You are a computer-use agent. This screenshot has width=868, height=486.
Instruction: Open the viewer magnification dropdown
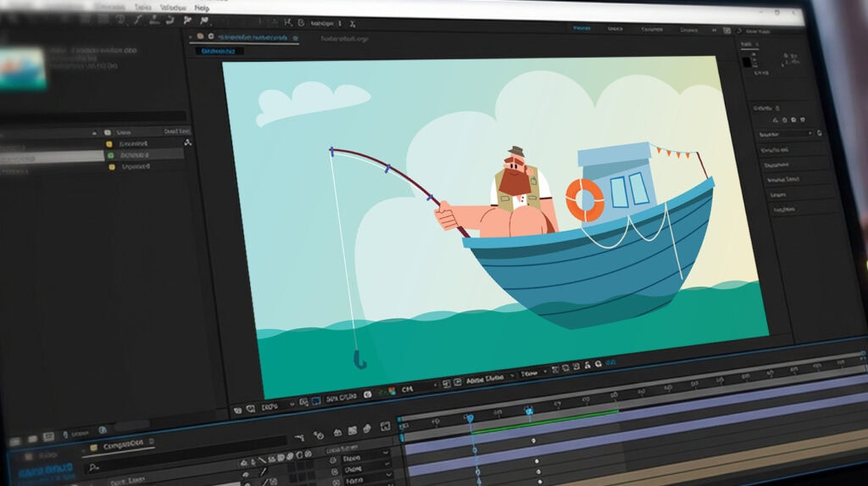tap(271, 406)
